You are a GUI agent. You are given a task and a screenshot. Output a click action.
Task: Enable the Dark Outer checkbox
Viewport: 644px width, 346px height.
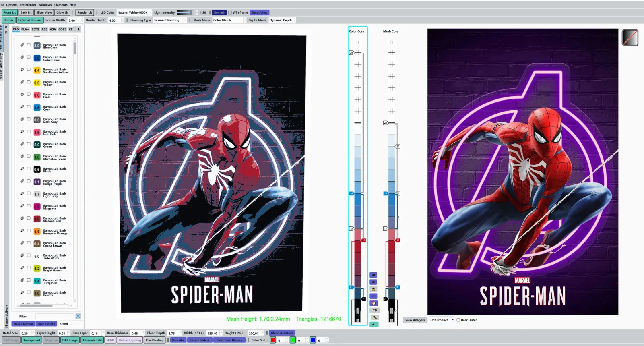pos(458,320)
